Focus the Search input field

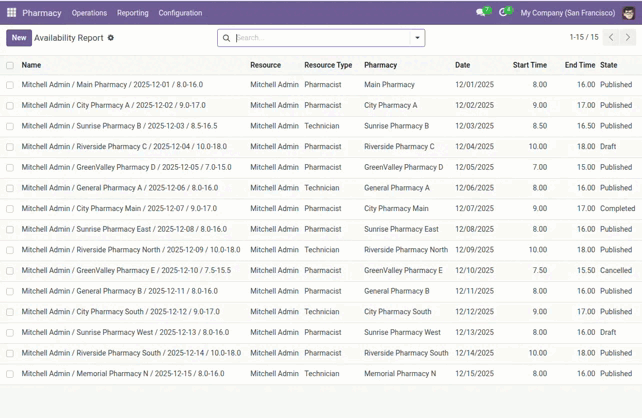click(x=322, y=38)
